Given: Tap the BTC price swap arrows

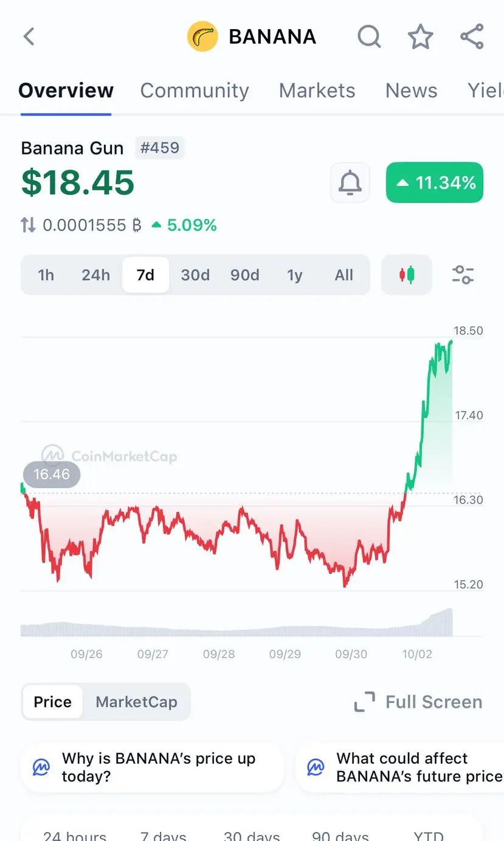Looking at the screenshot, I should [28, 226].
